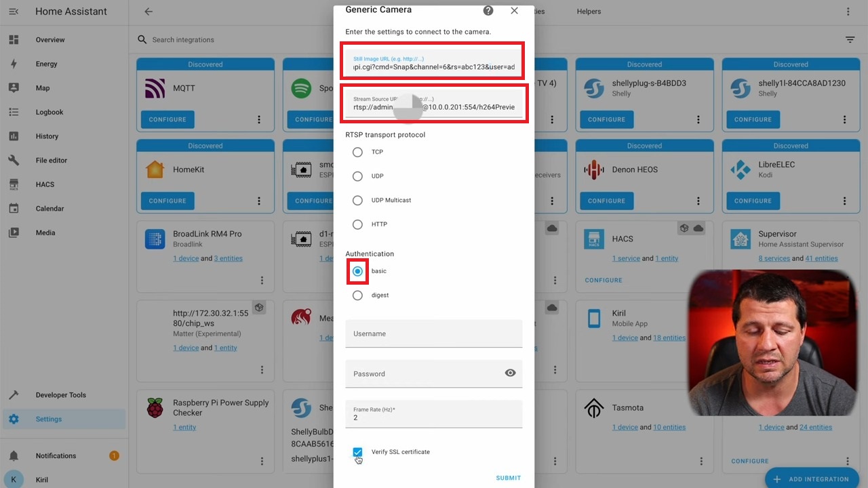Configure the HomeKit integration
The image size is (868, 488).
[167, 201]
